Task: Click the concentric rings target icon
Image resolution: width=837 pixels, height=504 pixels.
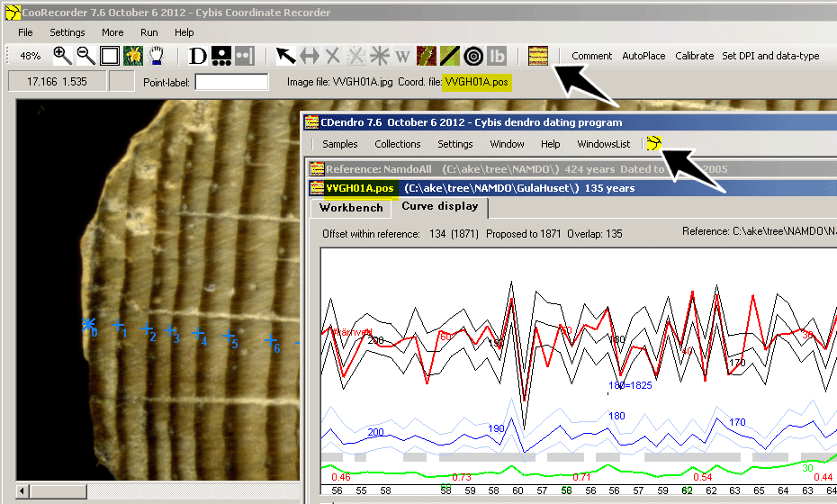Action: coord(472,56)
